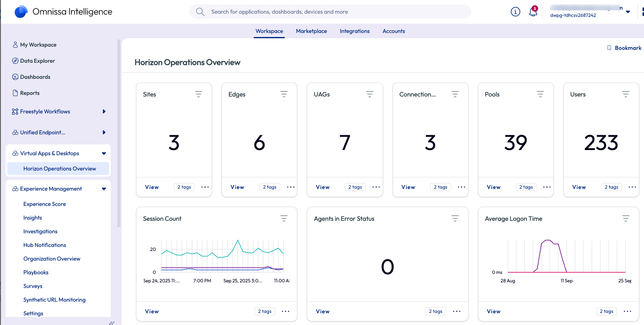The image size is (644, 325).
Task: Click filter icon on Average Logon Time
Action: click(625, 218)
